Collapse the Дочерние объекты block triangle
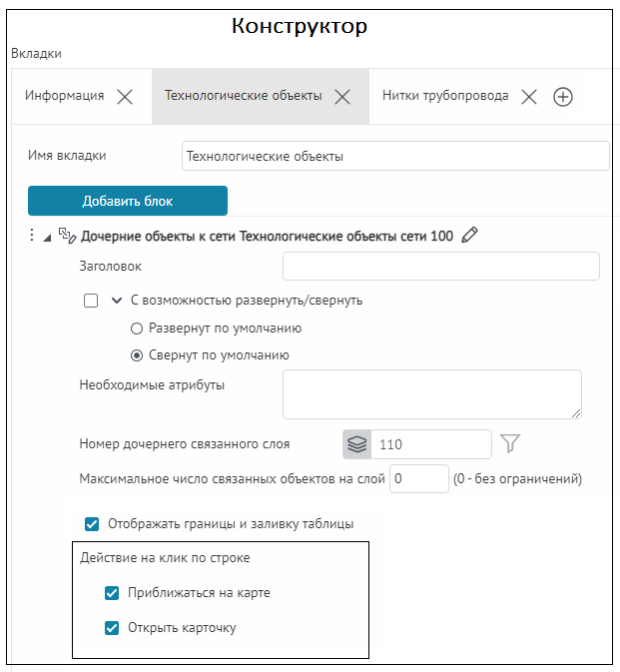The height and width of the screenshot is (672, 620). tap(47, 237)
